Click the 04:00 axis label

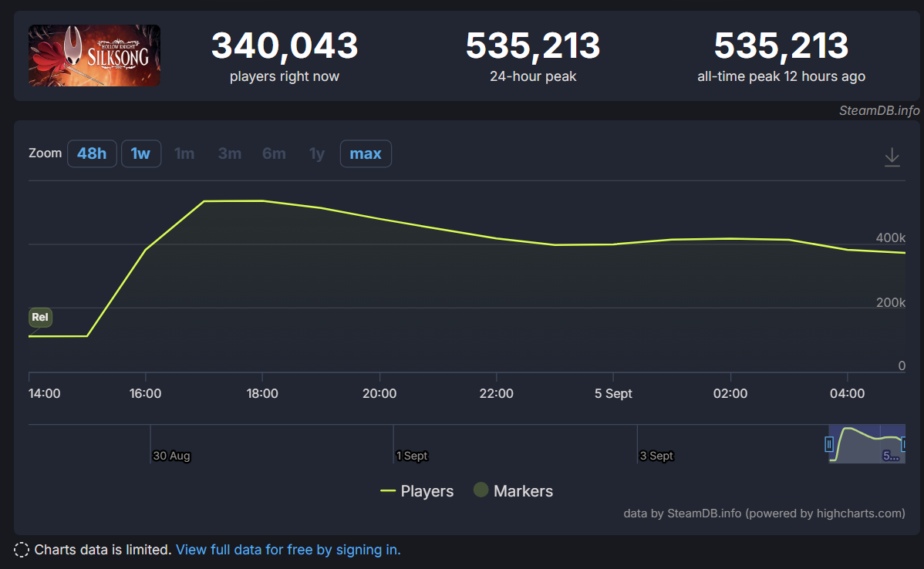click(x=848, y=393)
